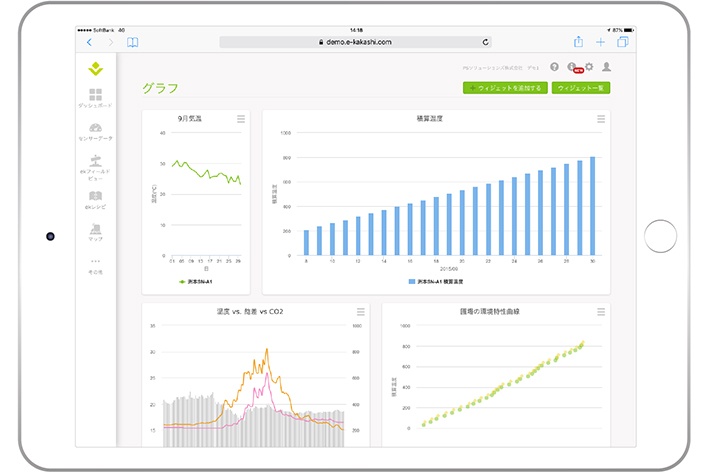The height and width of the screenshot is (473, 710).
Task: Reload the page with the refresh icon
Action: point(485,42)
